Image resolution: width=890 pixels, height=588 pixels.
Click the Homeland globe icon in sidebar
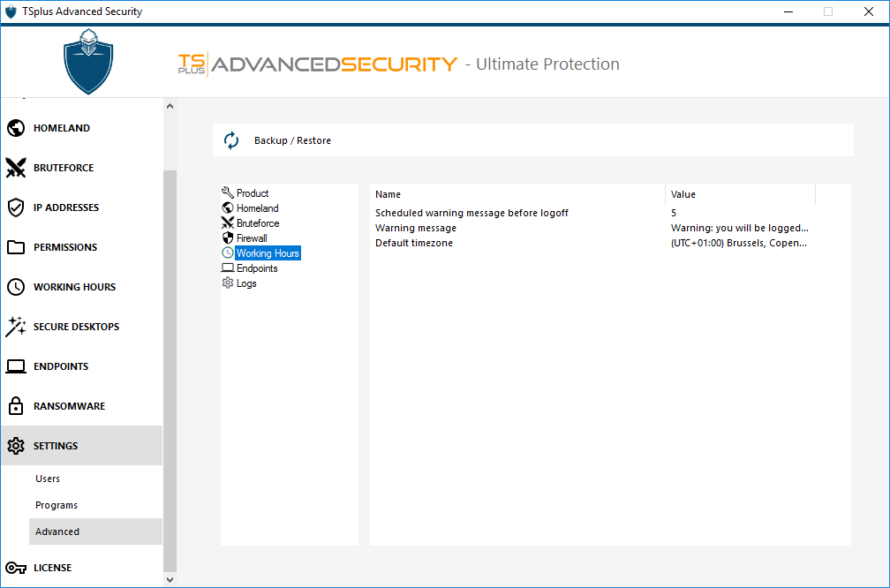15,128
